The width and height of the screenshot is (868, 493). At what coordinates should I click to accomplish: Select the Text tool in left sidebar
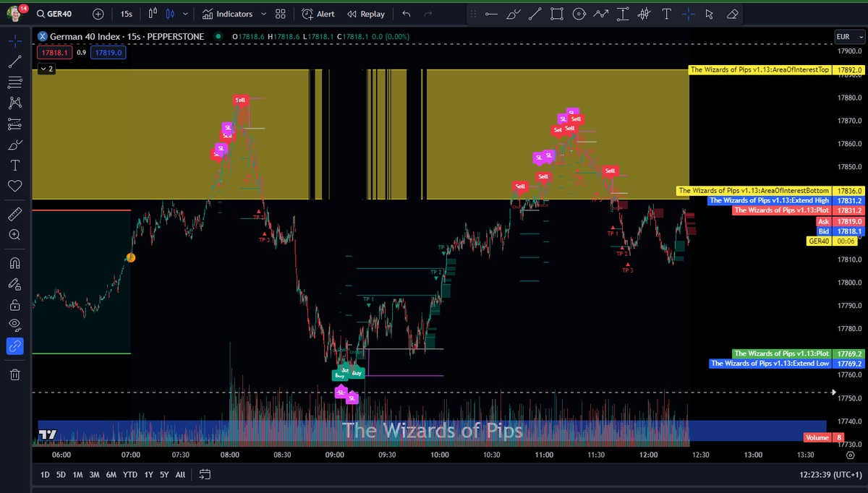[14, 166]
